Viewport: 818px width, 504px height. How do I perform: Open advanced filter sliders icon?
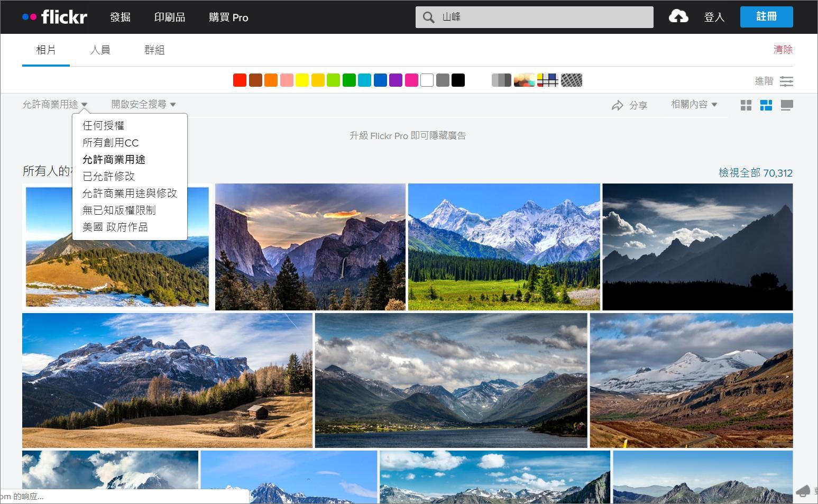coord(786,81)
